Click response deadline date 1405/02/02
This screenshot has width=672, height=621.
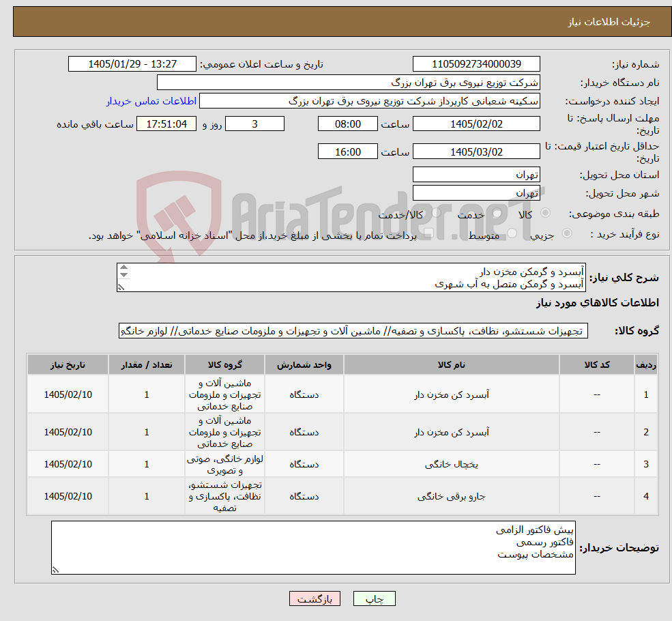click(x=476, y=124)
